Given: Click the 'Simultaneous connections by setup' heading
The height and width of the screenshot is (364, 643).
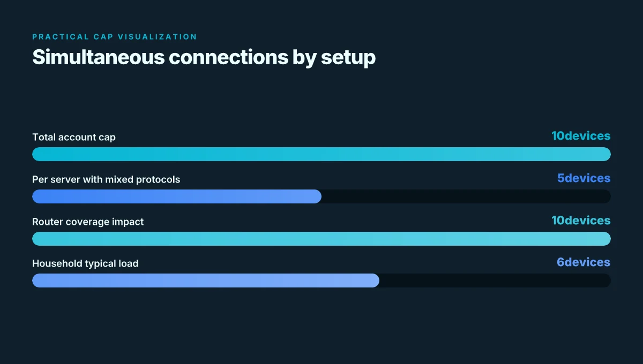Looking at the screenshot, I should 204,57.
